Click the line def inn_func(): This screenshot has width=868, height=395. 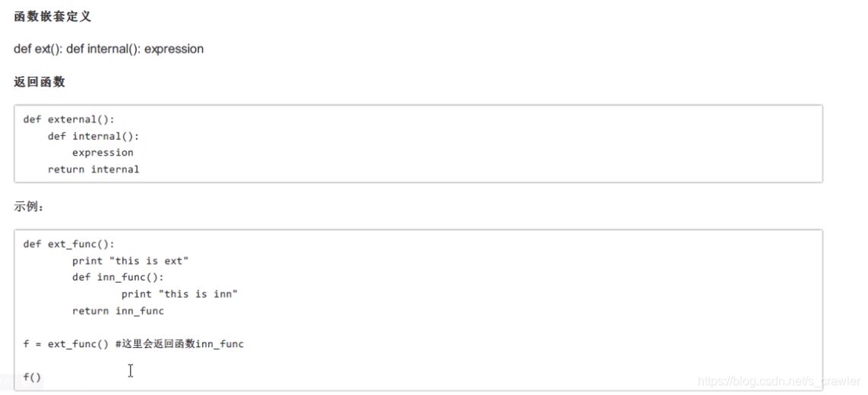[118, 277]
